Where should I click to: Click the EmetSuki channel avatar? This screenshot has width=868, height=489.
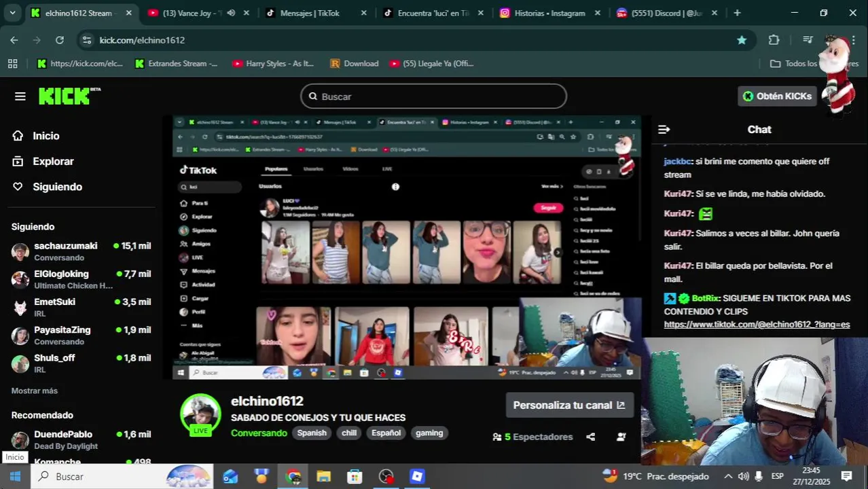click(x=20, y=308)
